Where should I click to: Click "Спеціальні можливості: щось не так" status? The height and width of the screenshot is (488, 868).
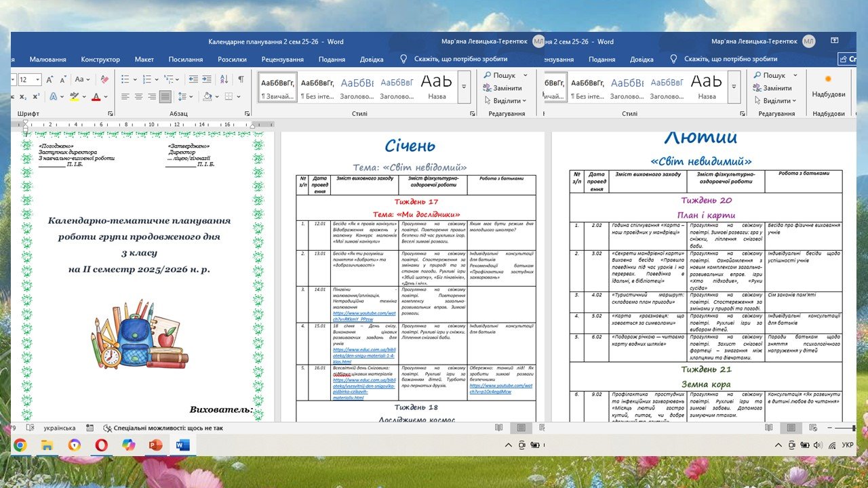162,428
